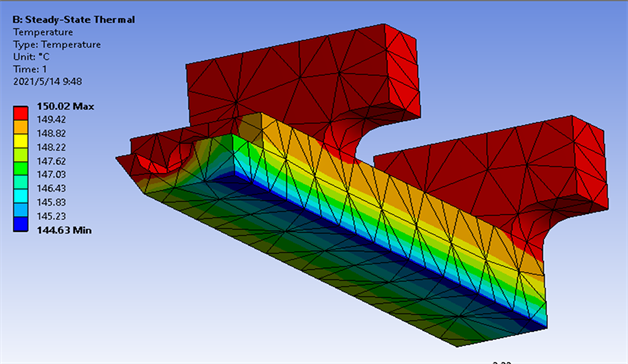This screenshot has width=628, height=364.
Task: Select the 2021/5/14 9:48 timestamp text
Action: click(48, 82)
